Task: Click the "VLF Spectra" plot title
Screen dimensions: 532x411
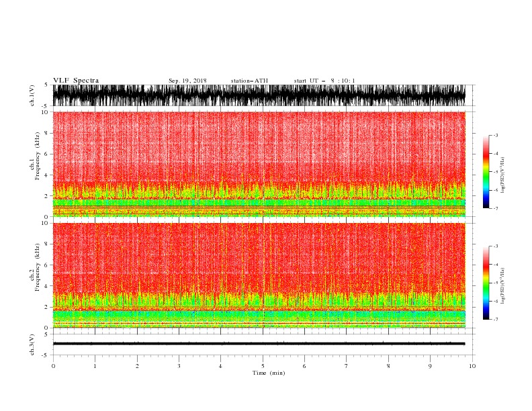Action: point(76,81)
